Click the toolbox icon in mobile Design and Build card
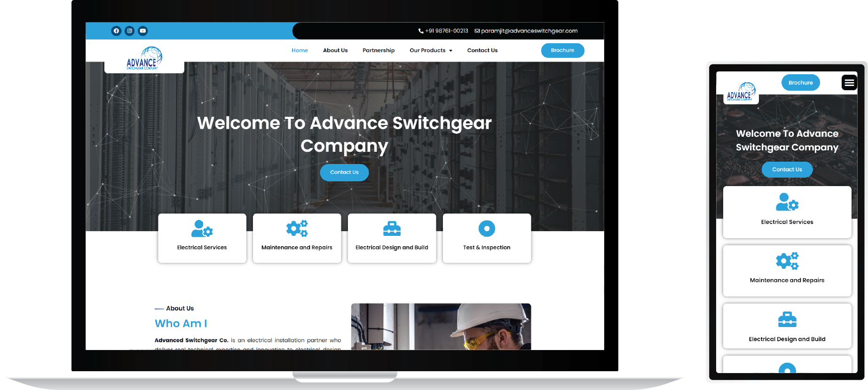The height and width of the screenshot is (390, 868). click(787, 320)
